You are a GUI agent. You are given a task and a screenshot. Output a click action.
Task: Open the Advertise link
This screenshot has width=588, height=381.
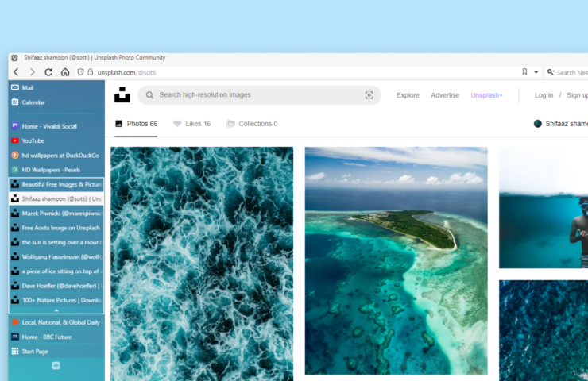pyautogui.click(x=445, y=95)
